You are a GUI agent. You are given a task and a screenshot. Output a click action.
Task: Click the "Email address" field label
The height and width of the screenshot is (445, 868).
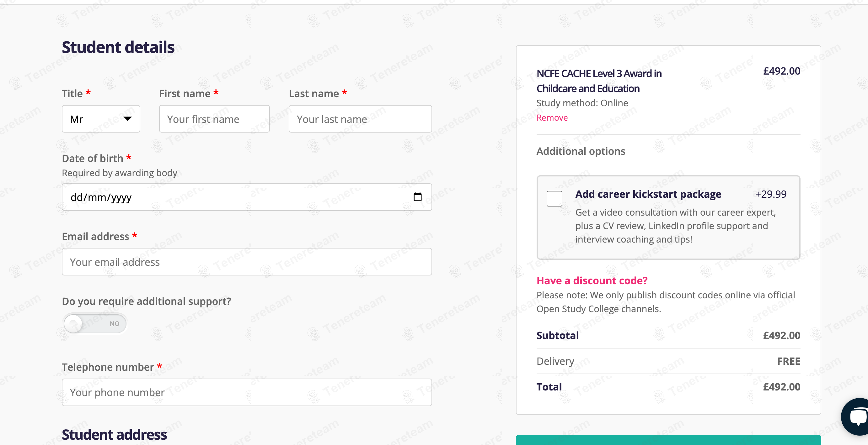coord(95,236)
